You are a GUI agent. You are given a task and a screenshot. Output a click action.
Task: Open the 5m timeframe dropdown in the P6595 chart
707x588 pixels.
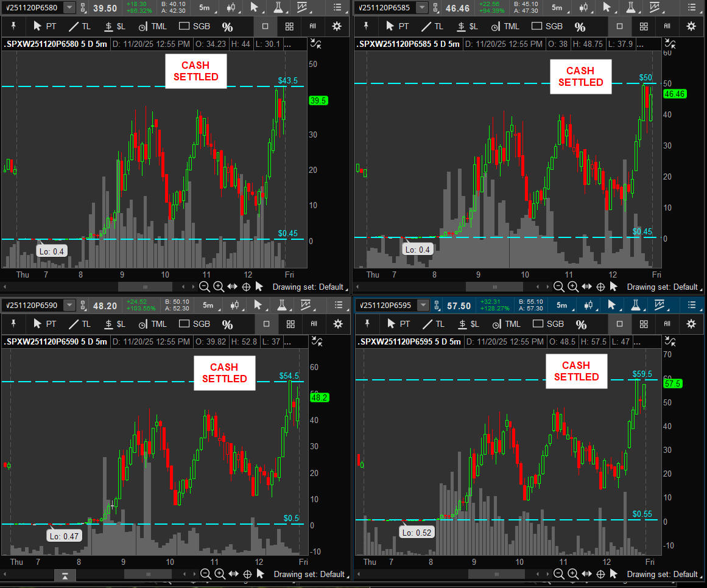pyautogui.click(x=561, y=305)
